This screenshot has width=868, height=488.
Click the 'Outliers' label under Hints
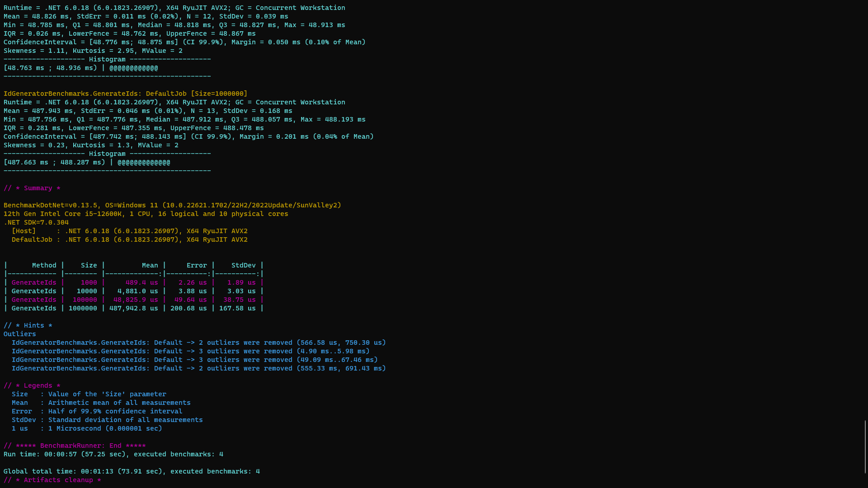point(19,334)
